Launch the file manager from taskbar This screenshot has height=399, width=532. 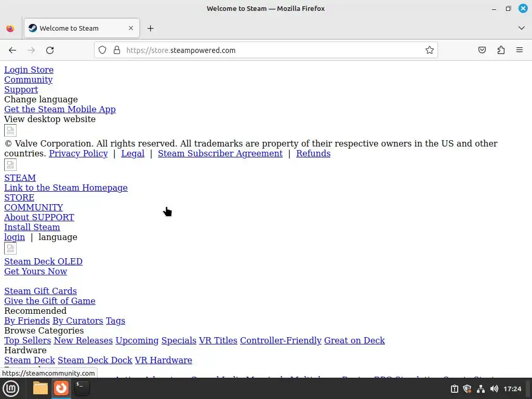point(41,389)
